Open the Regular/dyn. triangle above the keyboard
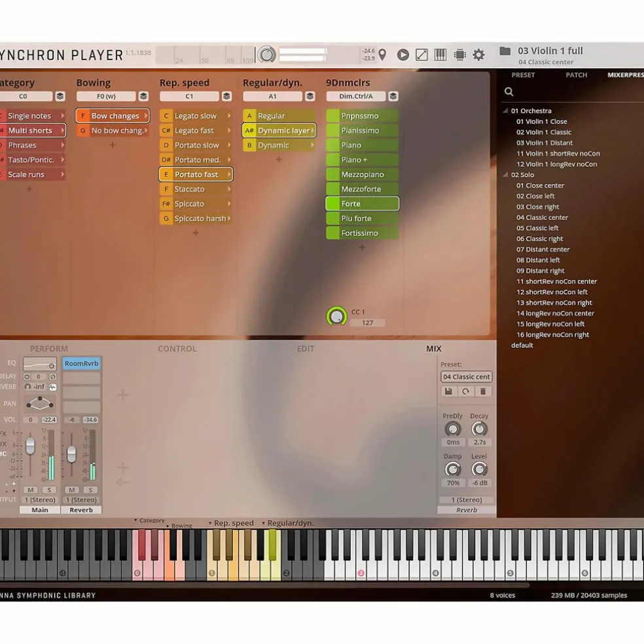Viewport: 644px width, 644px height. coord(263,524)
